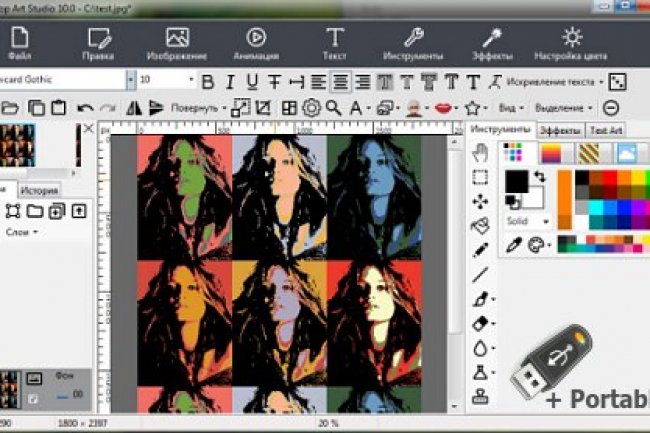Open the Эффекты top menu
The height and width of the screenshot is (433, 650).
492,46
